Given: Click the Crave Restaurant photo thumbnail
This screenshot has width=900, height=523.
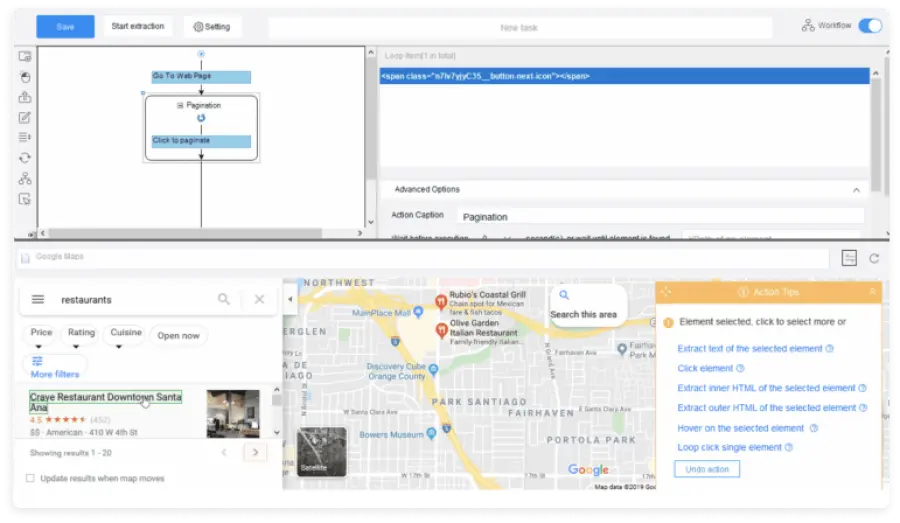Looking at the screenshot, I should click(233, 413).
